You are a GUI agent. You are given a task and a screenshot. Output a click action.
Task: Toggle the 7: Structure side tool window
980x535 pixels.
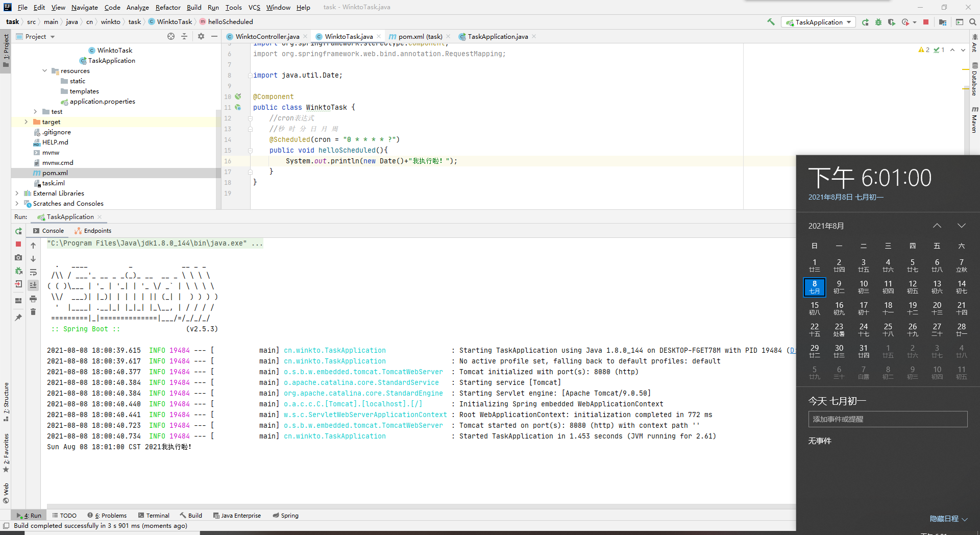click(x=6, y=402)
